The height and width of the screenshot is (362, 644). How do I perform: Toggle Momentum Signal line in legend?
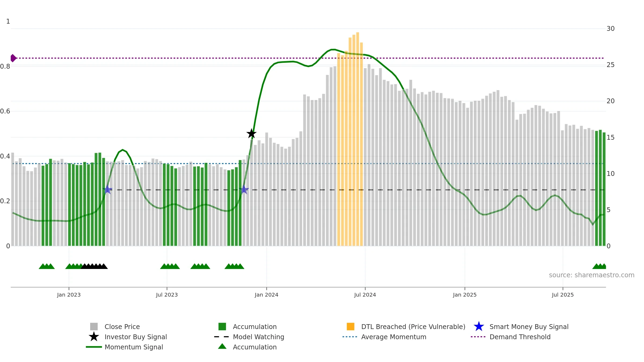pos(125,347)
